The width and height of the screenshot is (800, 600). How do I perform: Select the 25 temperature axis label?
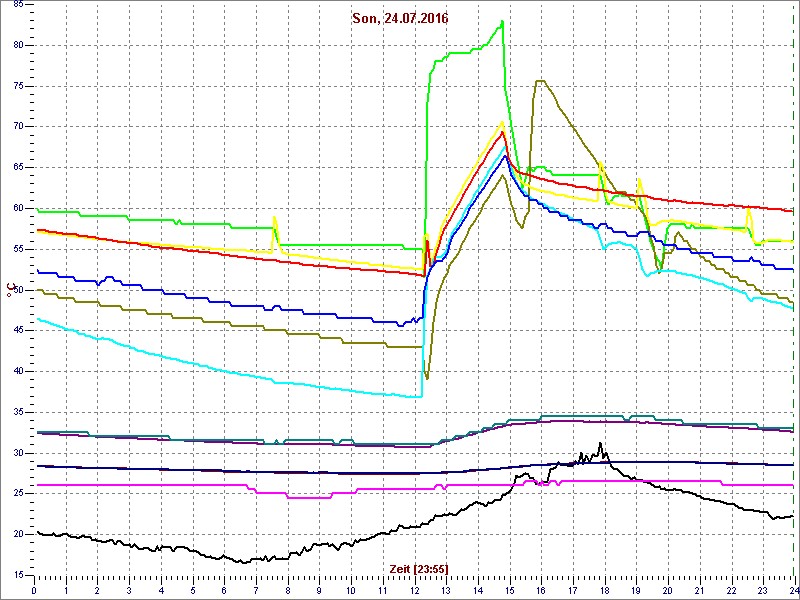(17, 494)
